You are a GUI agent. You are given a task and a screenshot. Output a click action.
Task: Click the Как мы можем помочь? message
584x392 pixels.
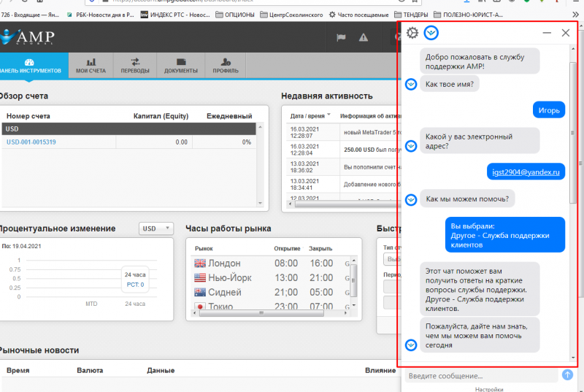(467, 199)
